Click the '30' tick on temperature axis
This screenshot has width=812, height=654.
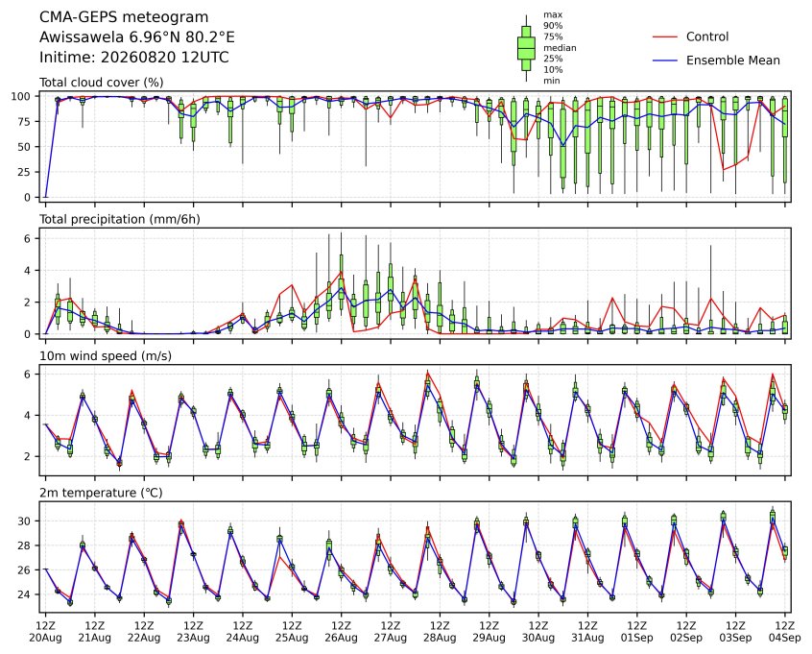[x=25, y=521]
